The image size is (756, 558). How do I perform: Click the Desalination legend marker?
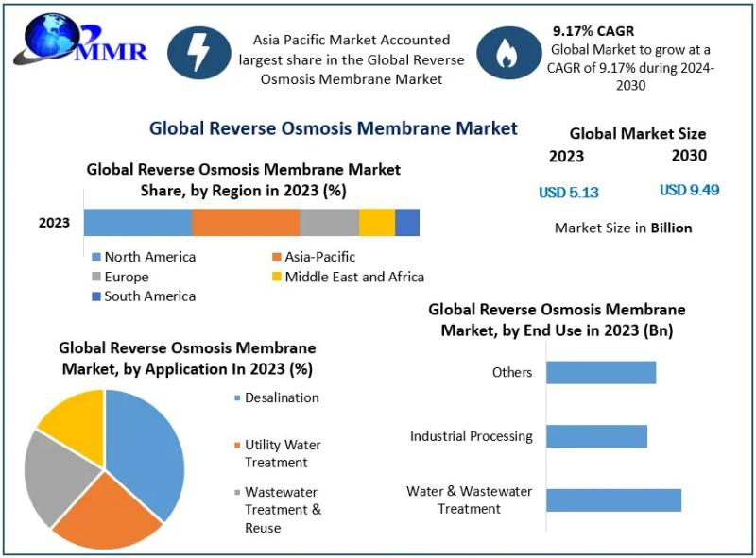pyautogui.click(x=237, y=398)
